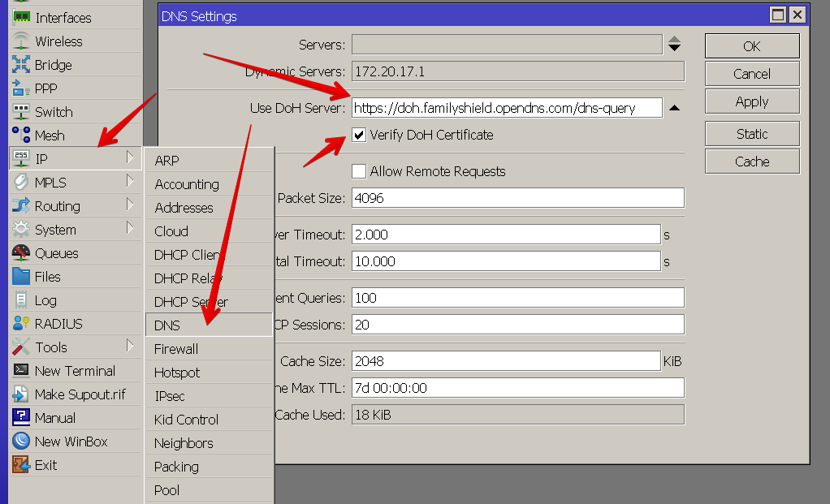The height and width of the screenshot is (504, 830).
Task: Click the empty Servers input field
Action: pyautogui.click(x=507, y=45)
